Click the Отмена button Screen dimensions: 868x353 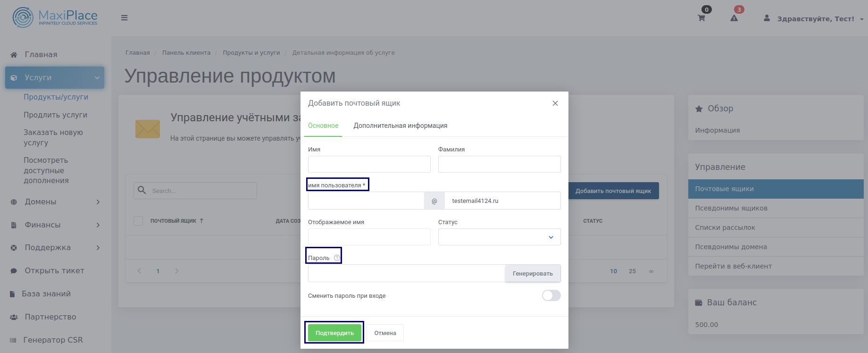point(385,333)
